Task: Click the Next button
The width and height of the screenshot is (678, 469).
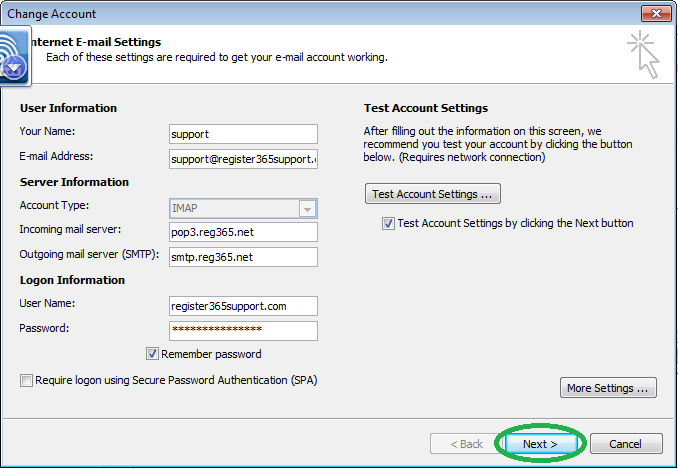Action: [x=540, y=444]
